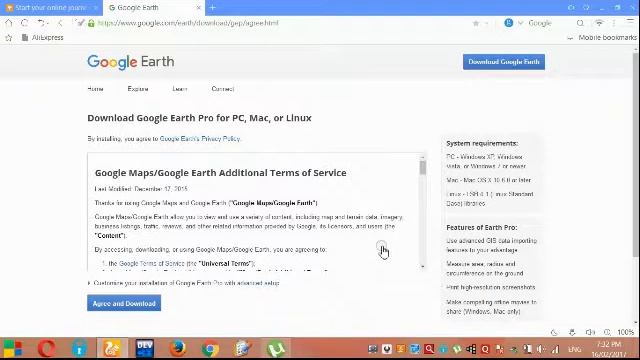
Task: Open the Learn navigation item
Action: coord(180,89)
